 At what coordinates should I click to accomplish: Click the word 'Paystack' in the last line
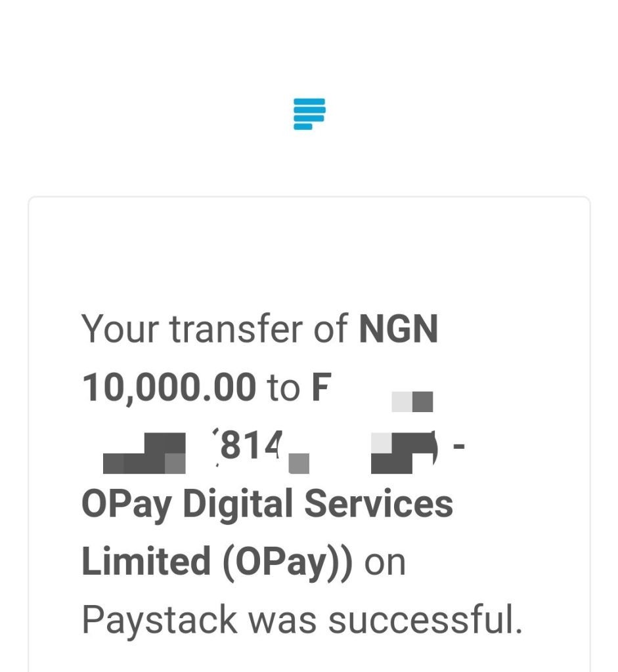(x=160, y=621)
